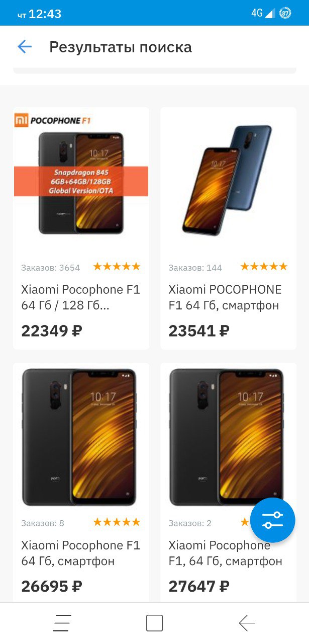Tap the 23541 ₽ price

[199, 331]
